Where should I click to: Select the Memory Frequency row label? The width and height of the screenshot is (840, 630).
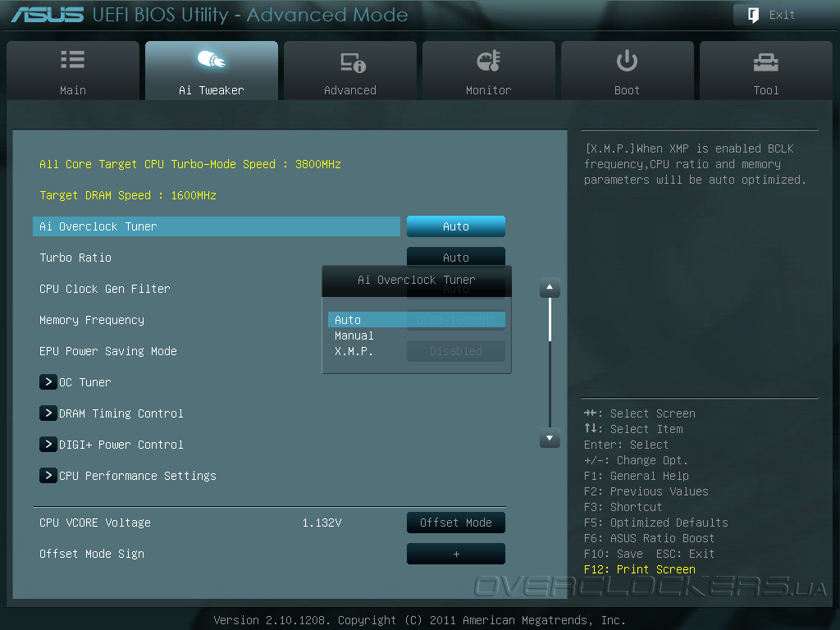coord(92,320)
